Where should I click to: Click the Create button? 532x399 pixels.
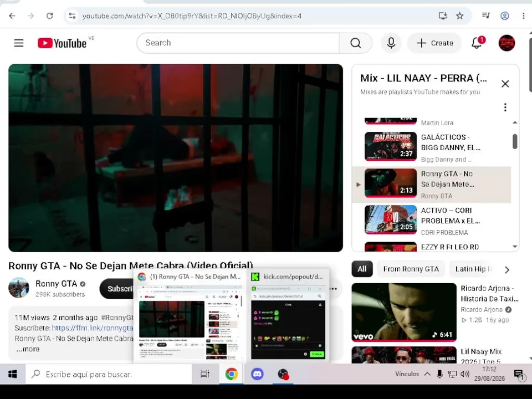pos(434,43)
